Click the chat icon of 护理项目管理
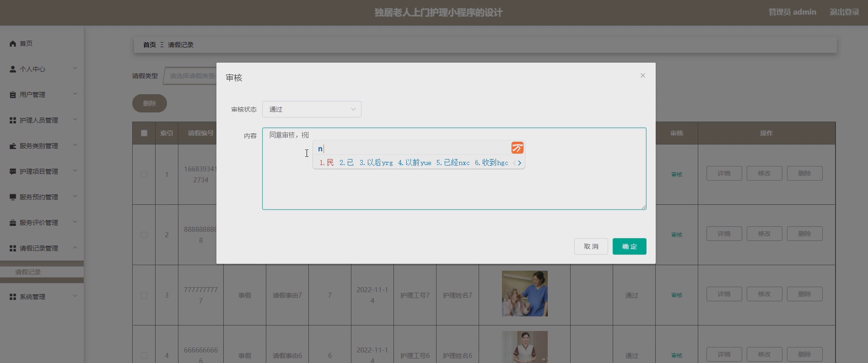 (x=13, y=171)
